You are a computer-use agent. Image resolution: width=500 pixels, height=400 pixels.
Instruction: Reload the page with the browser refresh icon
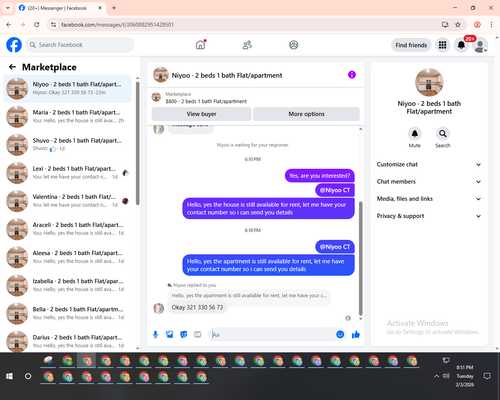[x=37, y=25]
